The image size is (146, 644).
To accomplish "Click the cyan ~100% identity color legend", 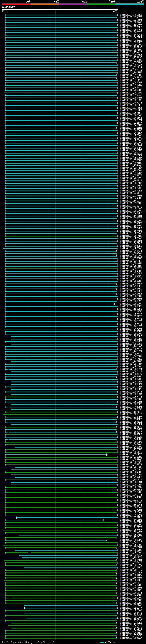I will click(130, 4).
